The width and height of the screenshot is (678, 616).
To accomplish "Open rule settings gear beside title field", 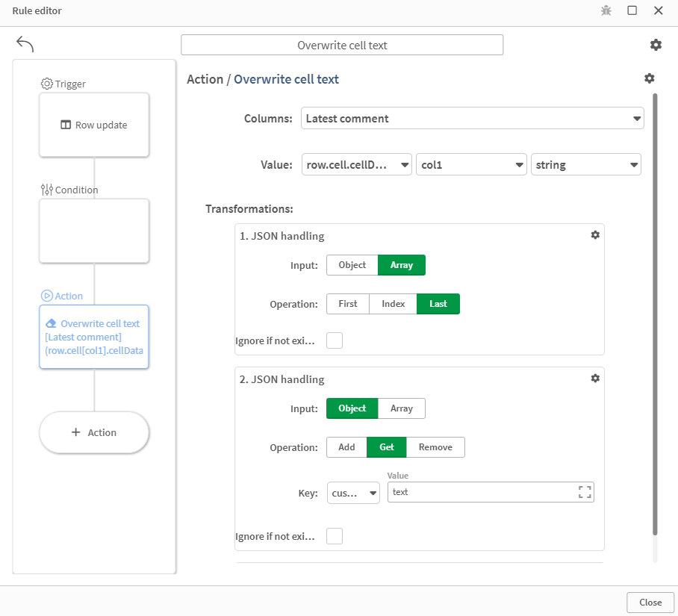I will click(x=656, y=45).
